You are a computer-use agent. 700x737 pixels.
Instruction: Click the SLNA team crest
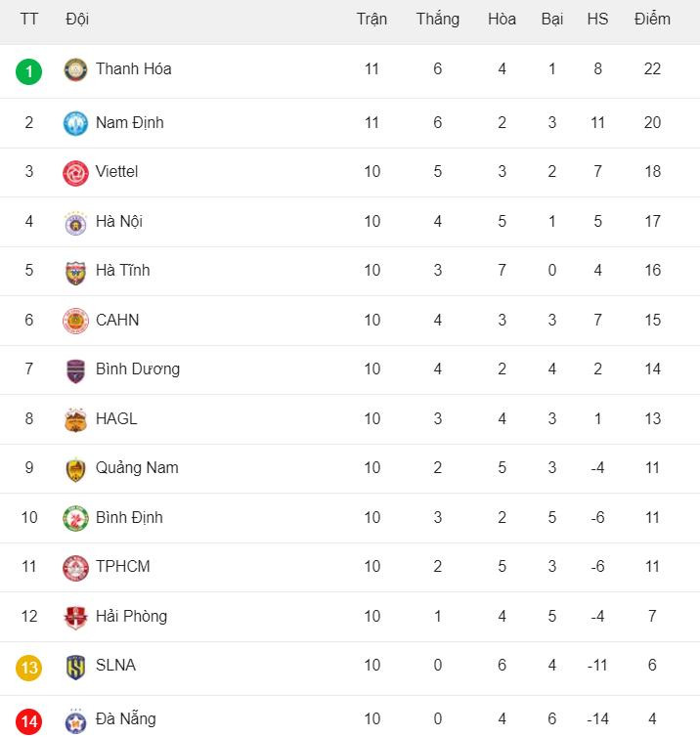(75, 666)
